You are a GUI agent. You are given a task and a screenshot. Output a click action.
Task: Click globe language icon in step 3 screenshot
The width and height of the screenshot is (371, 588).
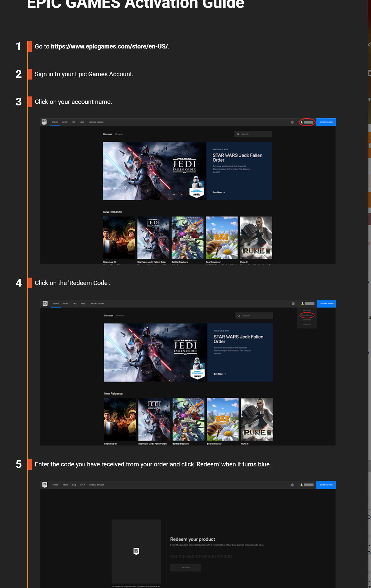(292, 122)
